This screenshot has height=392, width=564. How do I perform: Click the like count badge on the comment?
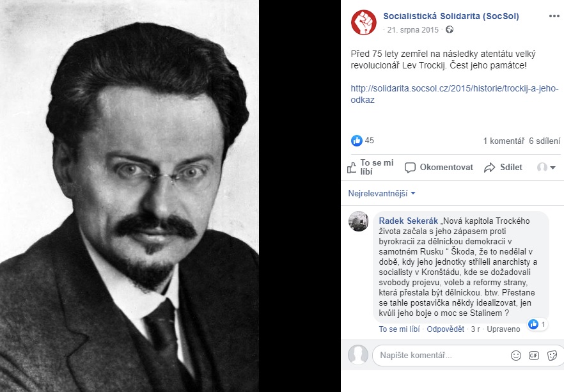tap(537, 324)
